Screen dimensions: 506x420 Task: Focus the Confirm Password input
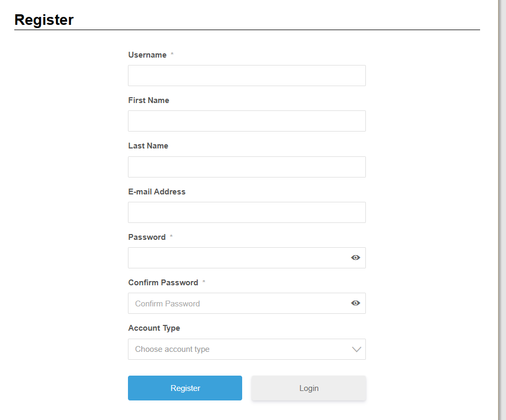(x=238, y=303)
